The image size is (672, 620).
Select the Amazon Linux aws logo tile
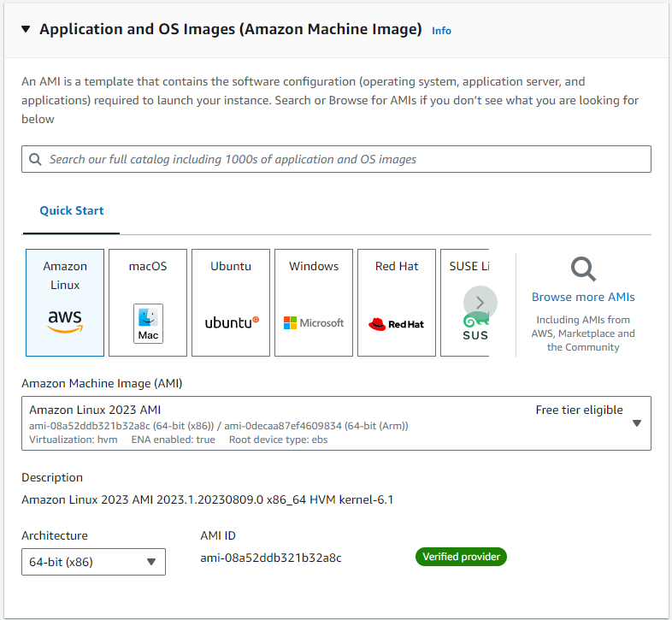pyautogui.click(x=65, y=322)
